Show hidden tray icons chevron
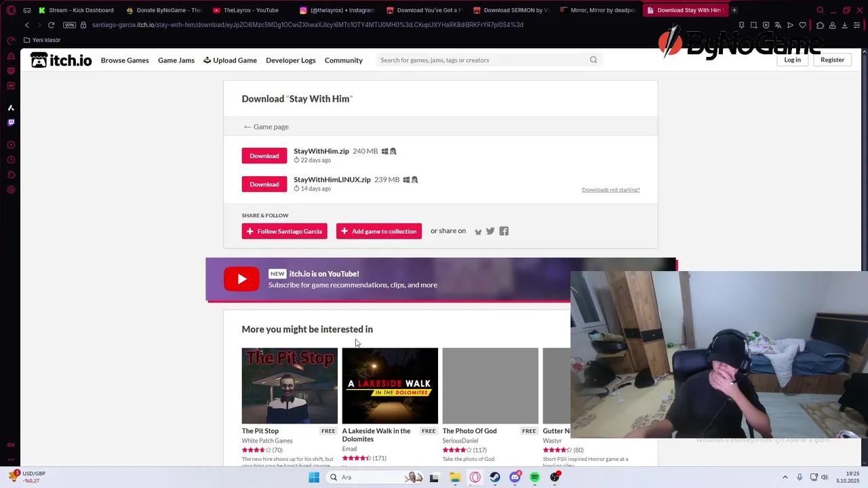This screenshot has height=488, width=868. coord(785,477)
